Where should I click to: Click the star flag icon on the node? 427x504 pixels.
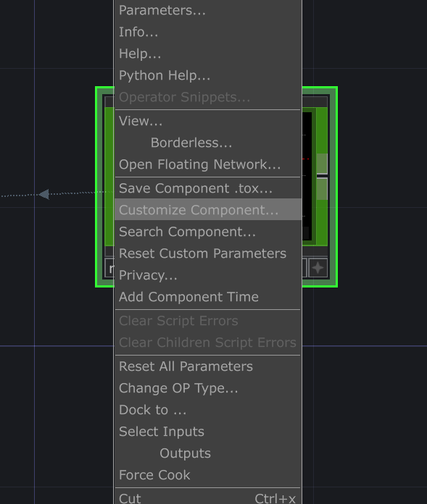pos(318,268)
